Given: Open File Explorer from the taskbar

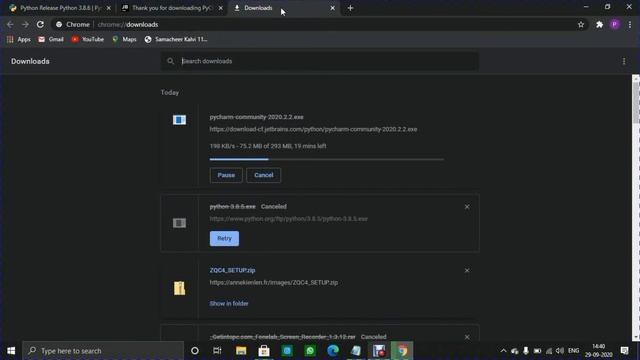Looking at the screenshot, I should (241, 351).
